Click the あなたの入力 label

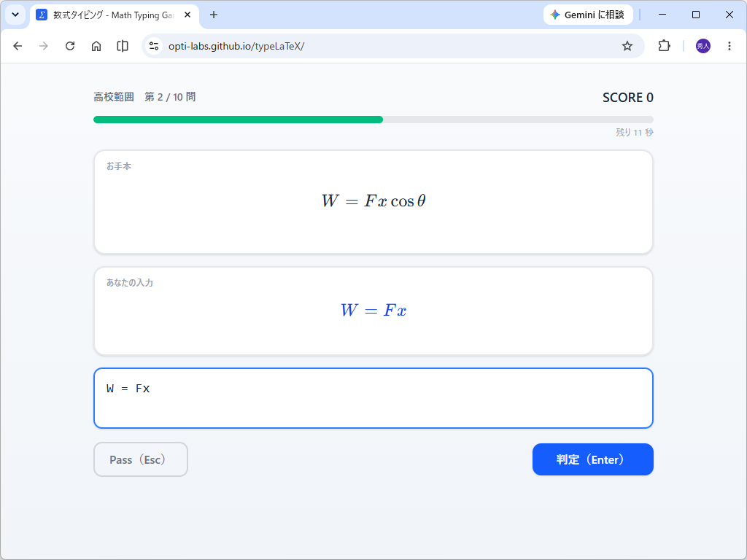click(x=130, y=283)
